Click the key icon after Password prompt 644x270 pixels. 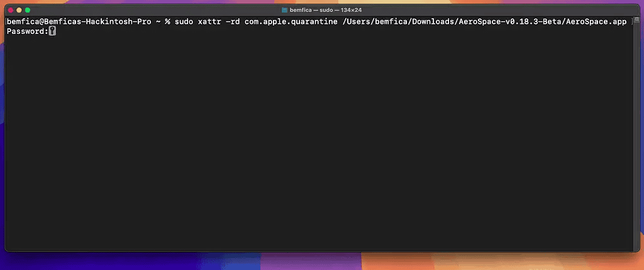(x=52, y=31)
